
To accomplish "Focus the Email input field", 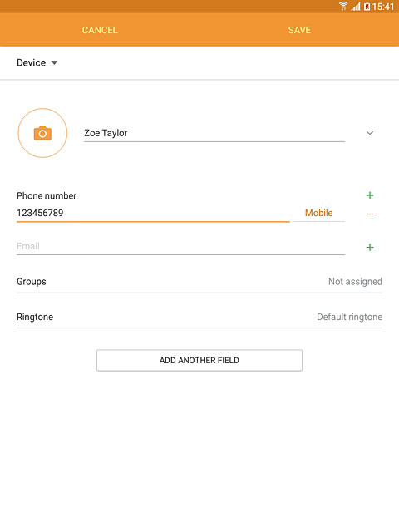I will 181,246.
